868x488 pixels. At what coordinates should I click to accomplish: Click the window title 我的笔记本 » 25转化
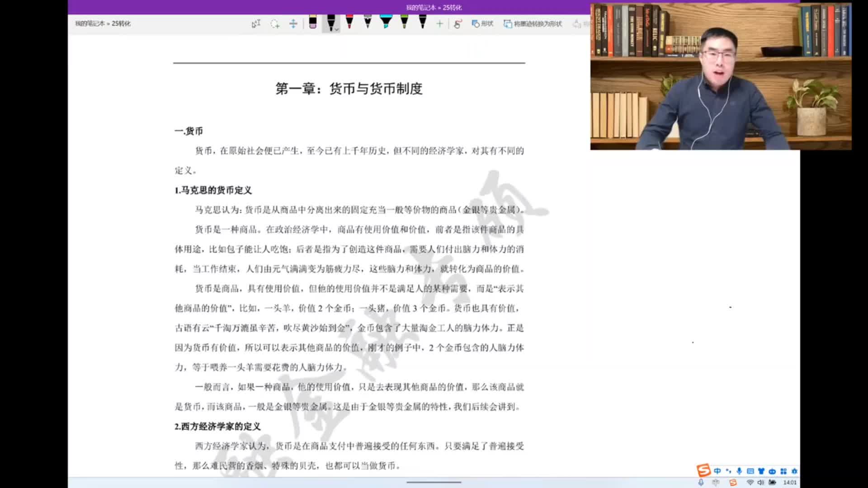pos(434,7)
